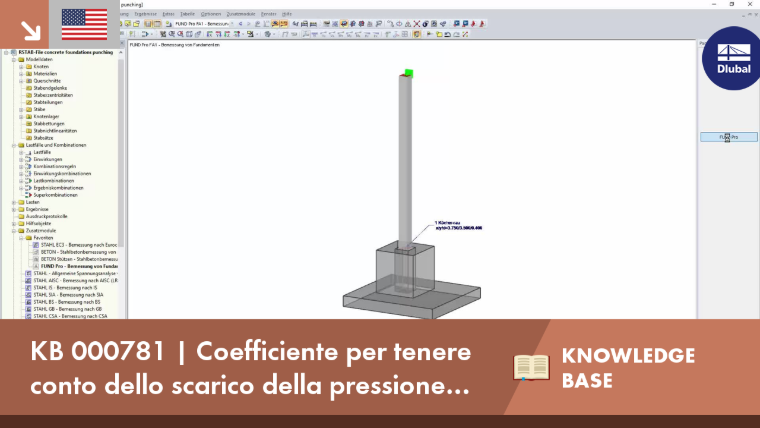Click the Dlubal logo badge
Image resolution: width=760 pixels, height=428 pixels.
point(733,58)
